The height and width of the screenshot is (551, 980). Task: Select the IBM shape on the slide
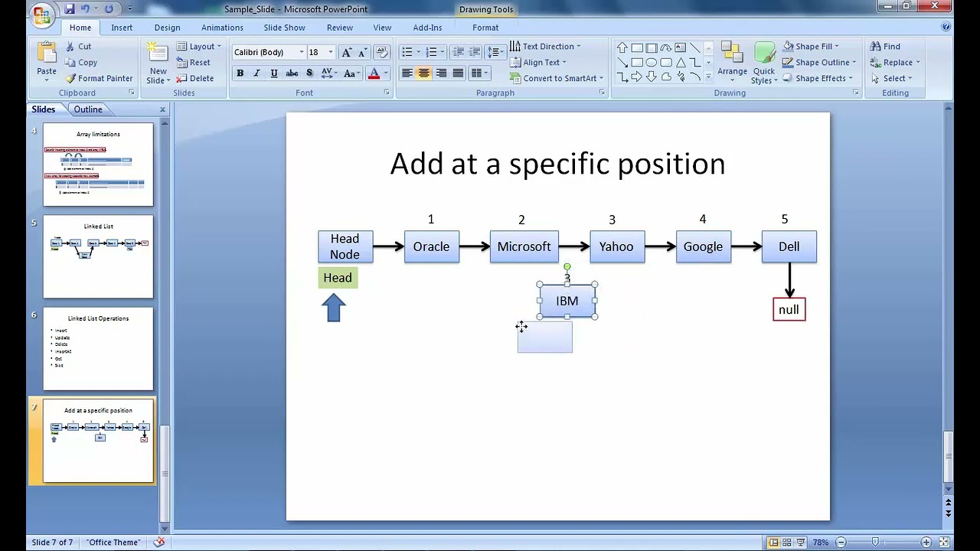tap(567, 301)
